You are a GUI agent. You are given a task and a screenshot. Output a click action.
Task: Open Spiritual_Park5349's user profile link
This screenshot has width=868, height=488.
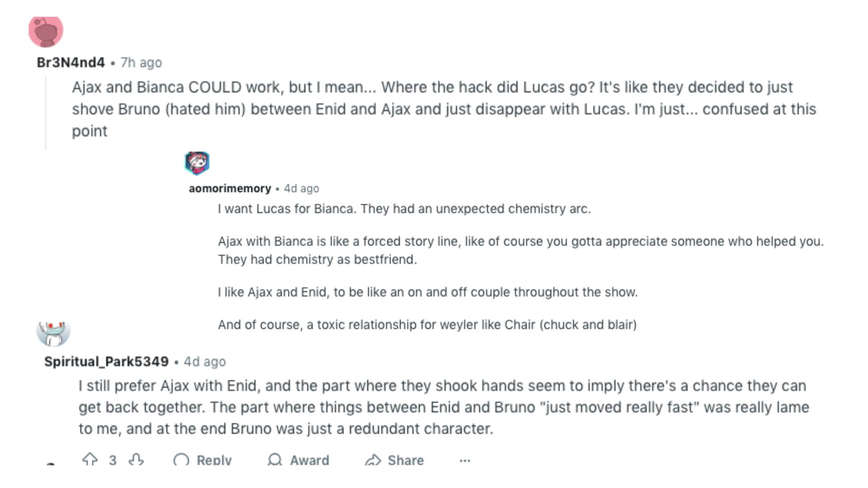[x=106, y=361]
